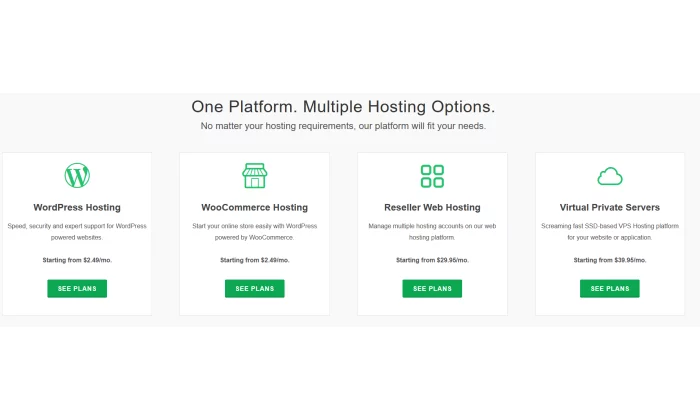The width and height of the screenshot is (700, 420).
Task: Open the Virtual Private Servers card title
Action: tap(610, 208)
